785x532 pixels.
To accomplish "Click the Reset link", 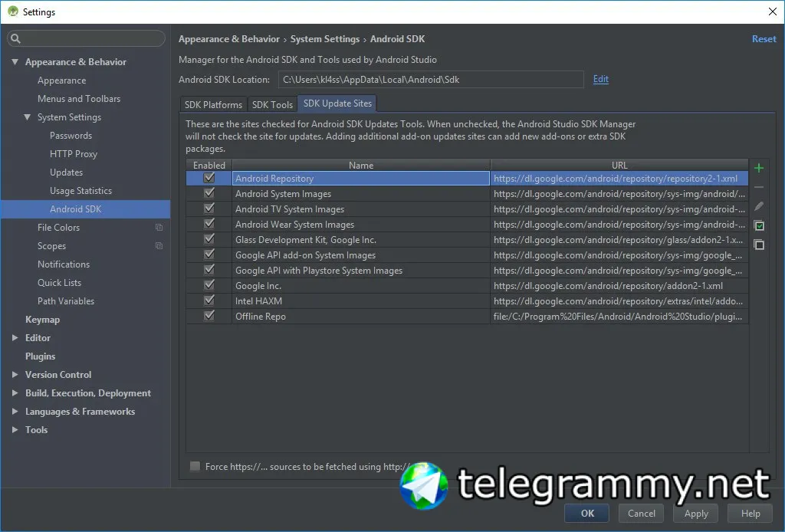I will pyautogui.click(x=764, y=38).
